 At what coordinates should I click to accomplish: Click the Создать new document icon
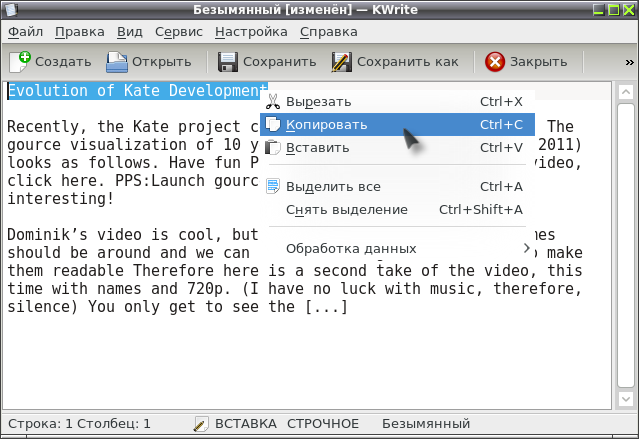(x=20, y=62)
